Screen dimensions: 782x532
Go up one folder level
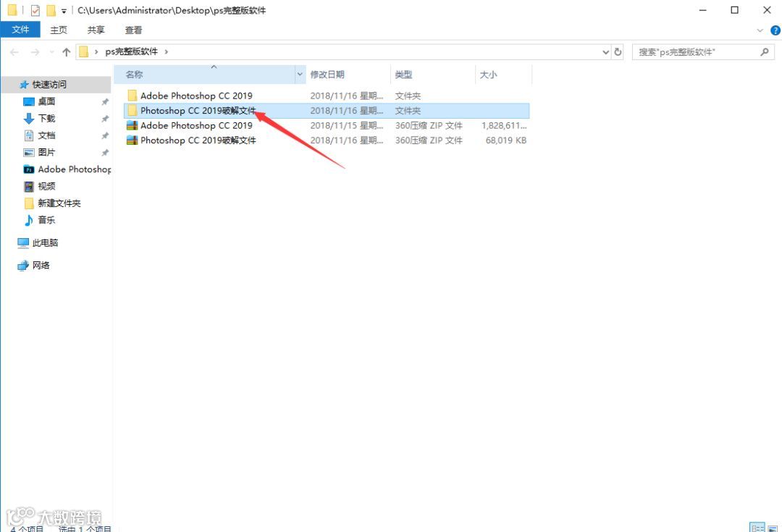(67, 52)
